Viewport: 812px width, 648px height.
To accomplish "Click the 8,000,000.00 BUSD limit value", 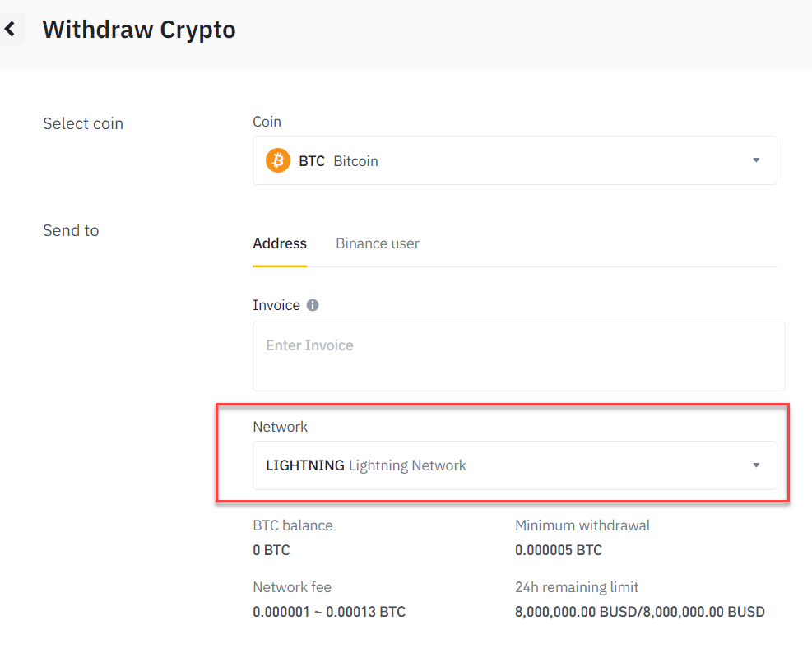I will pyautogui.click(x=639, y=612).
